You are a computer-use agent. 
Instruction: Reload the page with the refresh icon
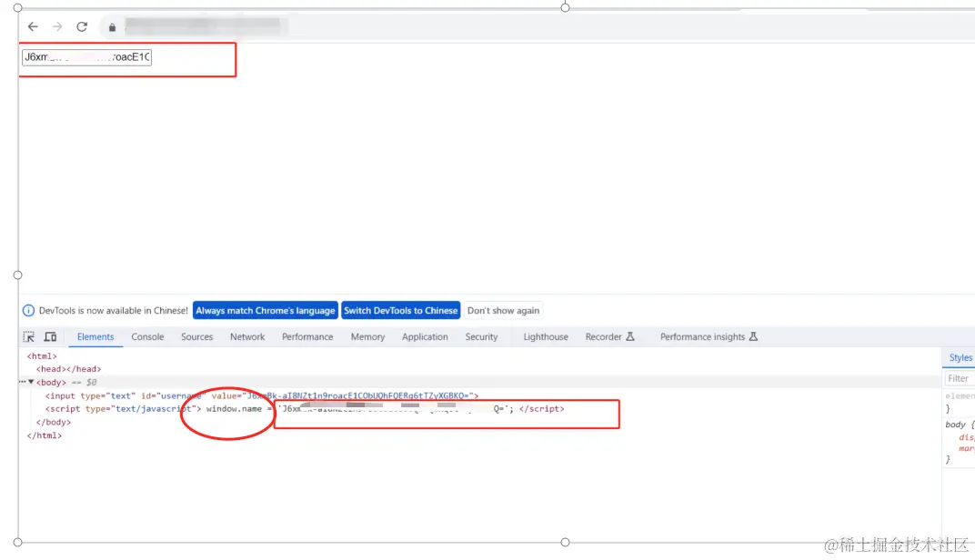pyautogui.click(x=82, y=26)
